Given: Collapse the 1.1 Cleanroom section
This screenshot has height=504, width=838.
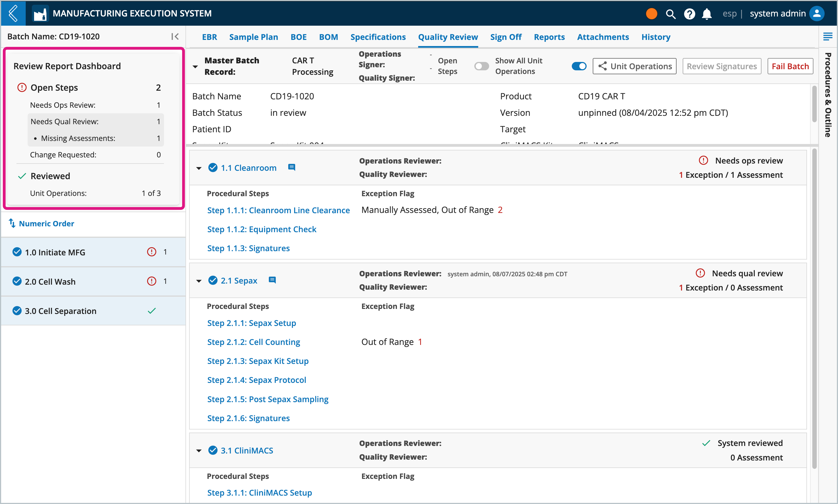Looking at the screenshot, I should pyautogui.click(x=199, y=168).
